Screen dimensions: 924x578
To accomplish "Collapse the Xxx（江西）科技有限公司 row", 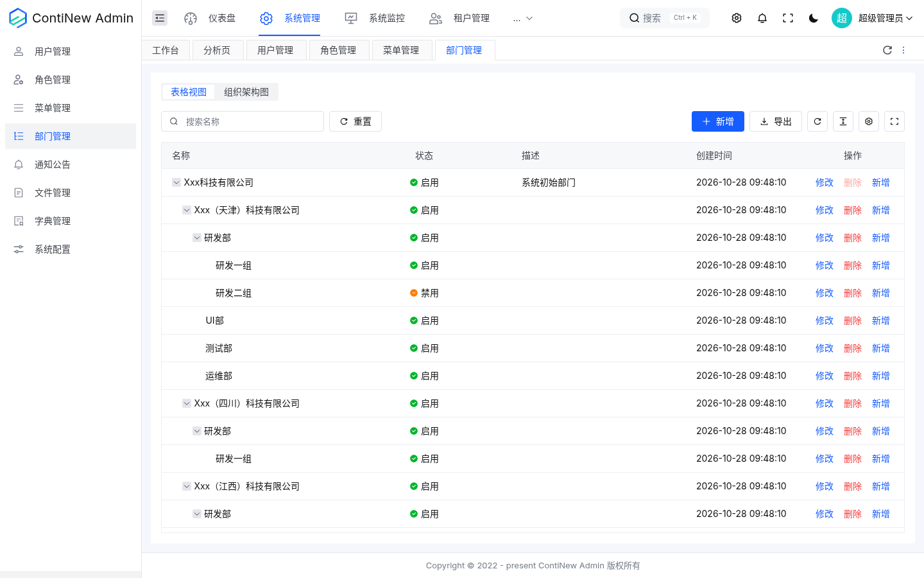I will (x=187, y=486).
